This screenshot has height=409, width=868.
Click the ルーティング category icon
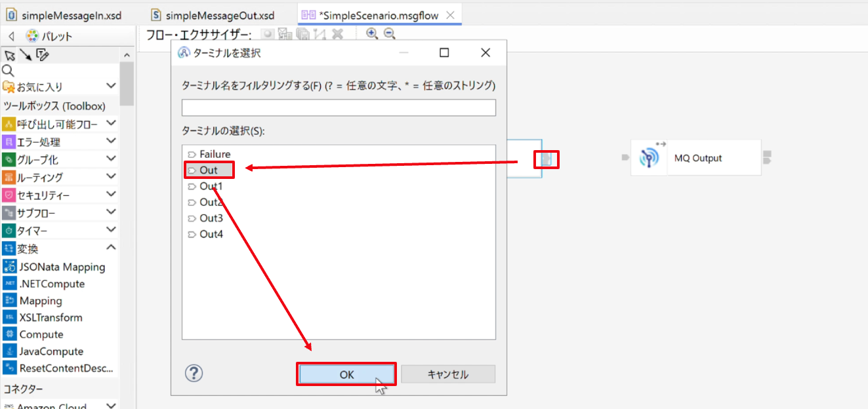pyautogui.click(x=9, y=177)
